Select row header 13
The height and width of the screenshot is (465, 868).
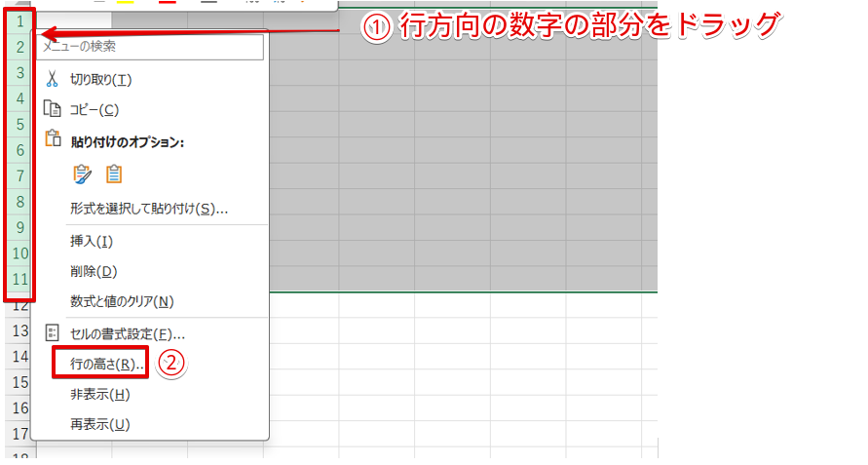click(x=19, y=330)
